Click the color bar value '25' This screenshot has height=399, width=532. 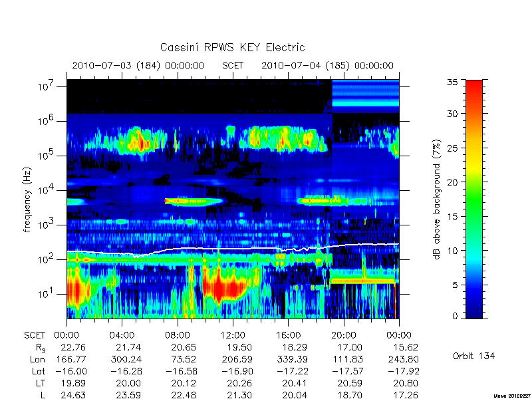click(454, 148)
